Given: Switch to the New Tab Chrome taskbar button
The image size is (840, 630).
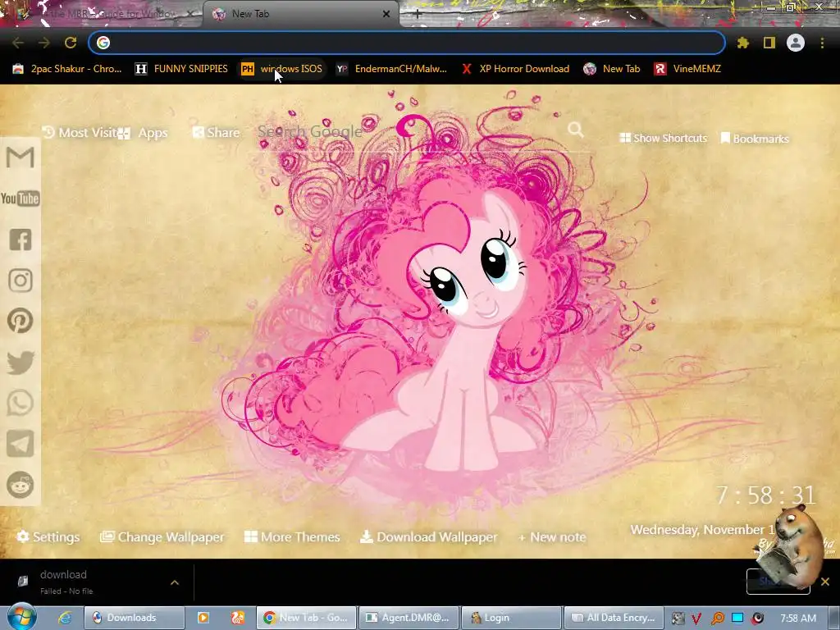Looking at the screenshot, I should coord(307,618).
